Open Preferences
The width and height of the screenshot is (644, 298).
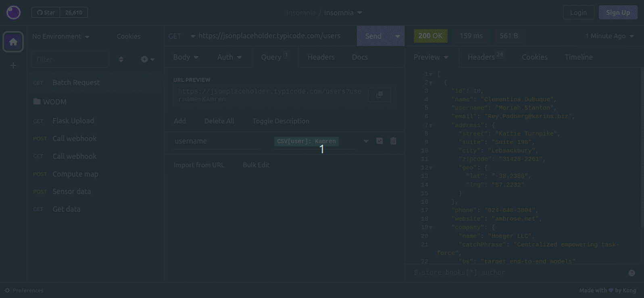point(24,290)
